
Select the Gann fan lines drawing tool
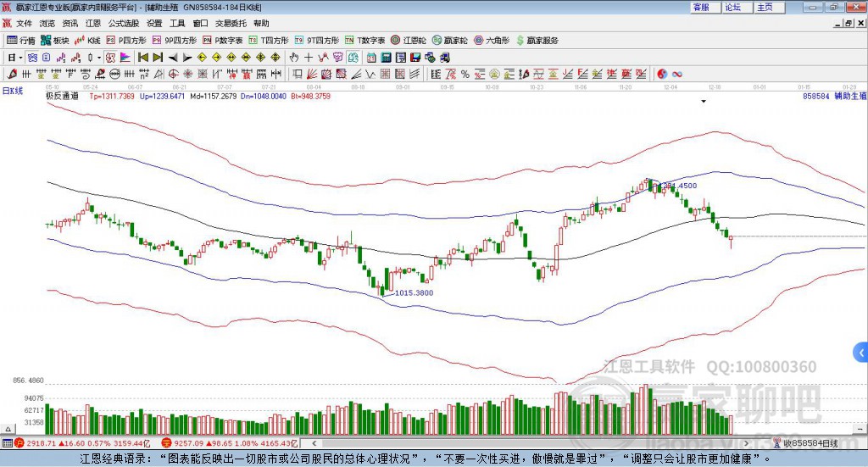(x=312, y=74)
